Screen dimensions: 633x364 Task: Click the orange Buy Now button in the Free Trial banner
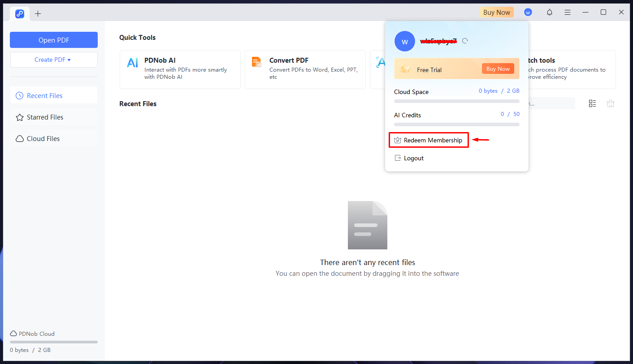coord(498,69)
